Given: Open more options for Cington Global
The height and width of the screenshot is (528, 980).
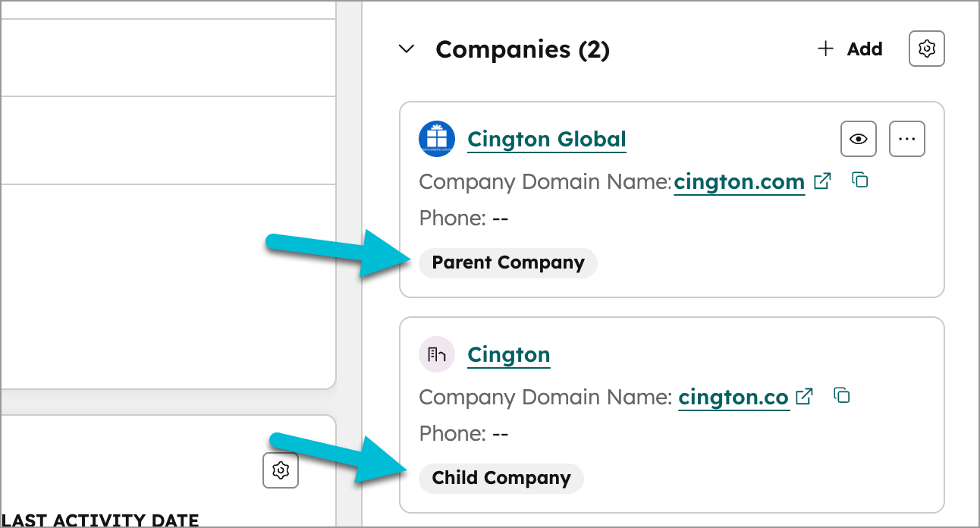Looking at the screenshot, I should click(907, 138).
